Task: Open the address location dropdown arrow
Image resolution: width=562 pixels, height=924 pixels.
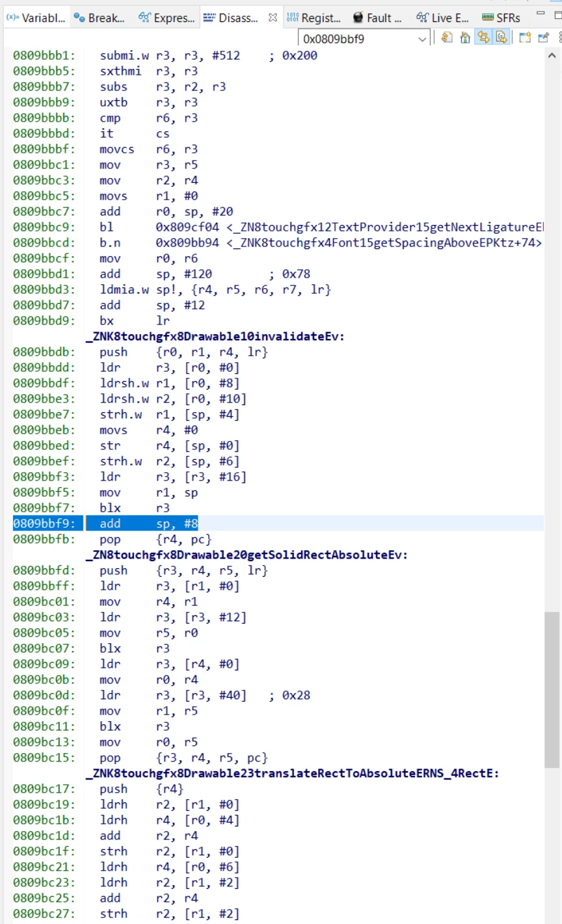Action: (x=423, y=38)
